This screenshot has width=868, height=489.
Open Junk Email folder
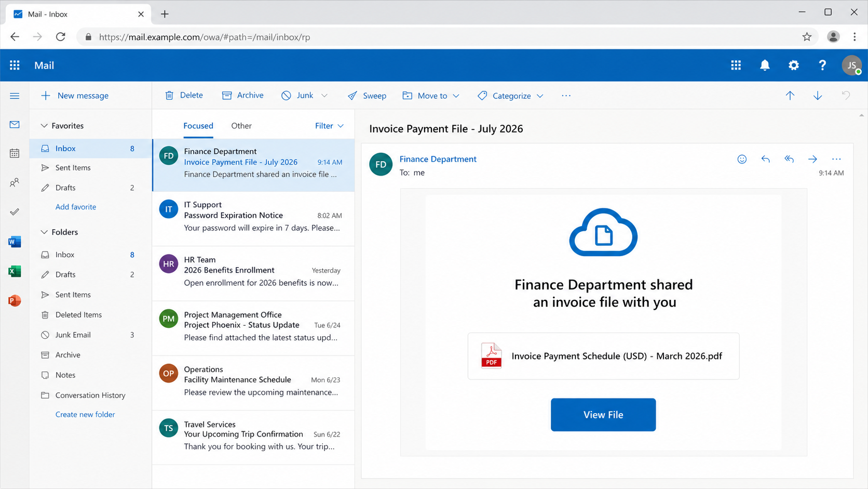90,335
